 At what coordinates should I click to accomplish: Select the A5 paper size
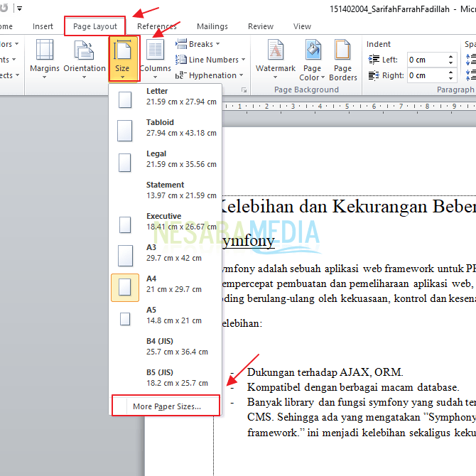pyautogui.click(x=166, y=318)
